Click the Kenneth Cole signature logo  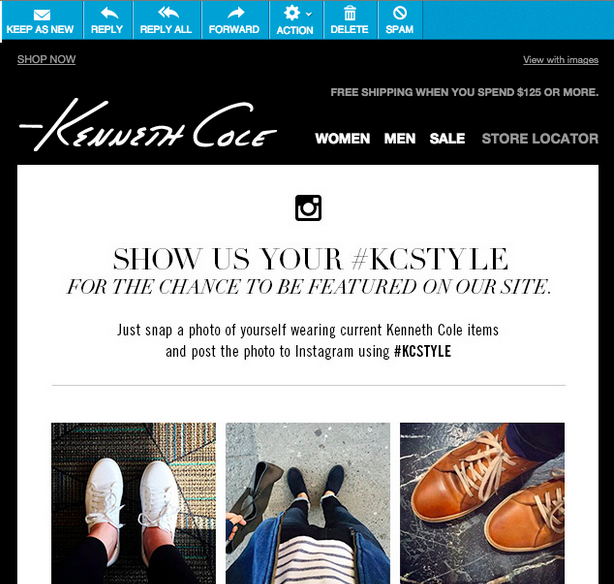coord(148,125)
